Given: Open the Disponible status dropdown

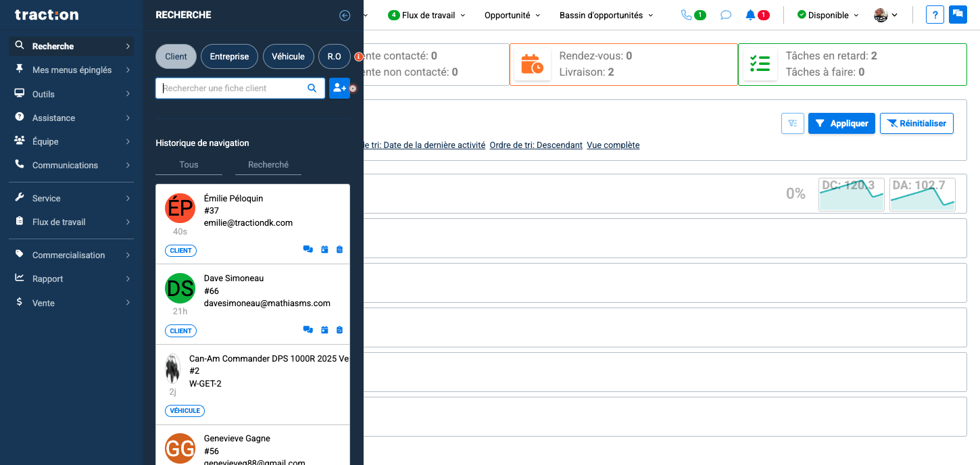Looking at the screenshot, I should (x=826, y=14).
